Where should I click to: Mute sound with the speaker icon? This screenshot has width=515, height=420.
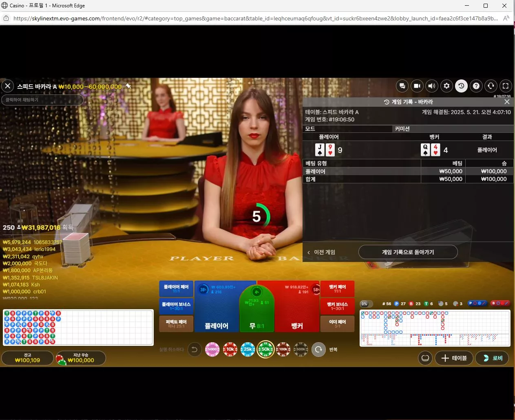tap(432, 86)
